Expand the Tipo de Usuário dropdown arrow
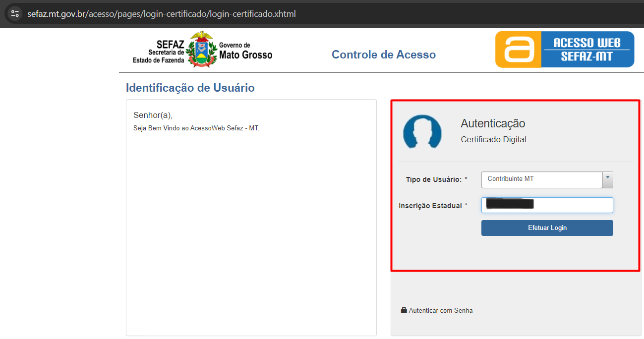Viewport: 644px width, 339px height. 607,179
